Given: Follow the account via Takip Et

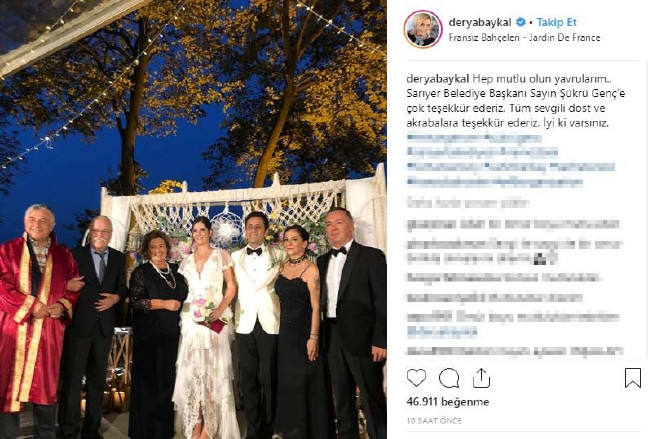Looking at the screenshot, I should [556, 22].
